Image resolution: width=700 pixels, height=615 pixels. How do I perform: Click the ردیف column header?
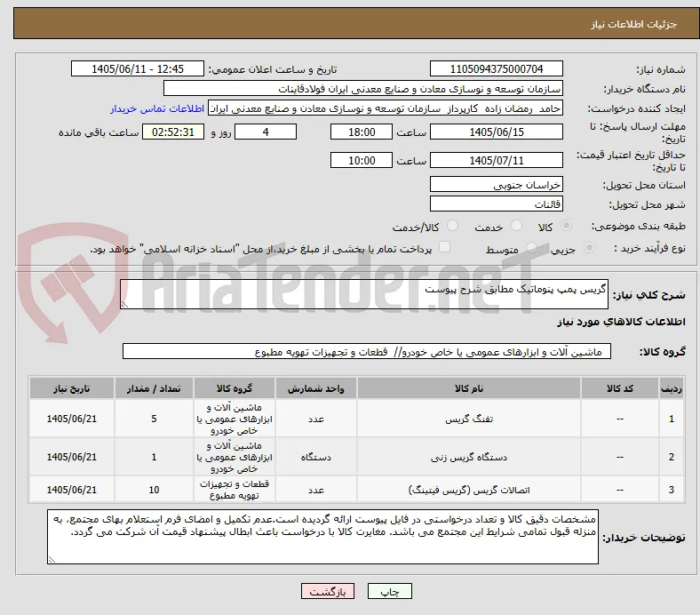(671, 388)
